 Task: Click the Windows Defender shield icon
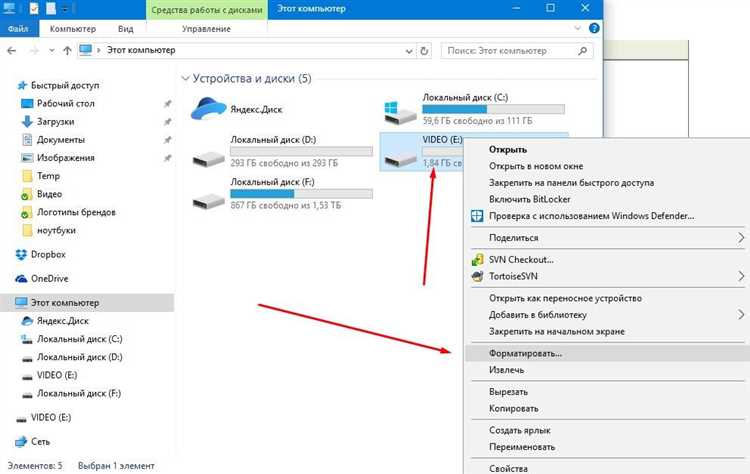477,216
